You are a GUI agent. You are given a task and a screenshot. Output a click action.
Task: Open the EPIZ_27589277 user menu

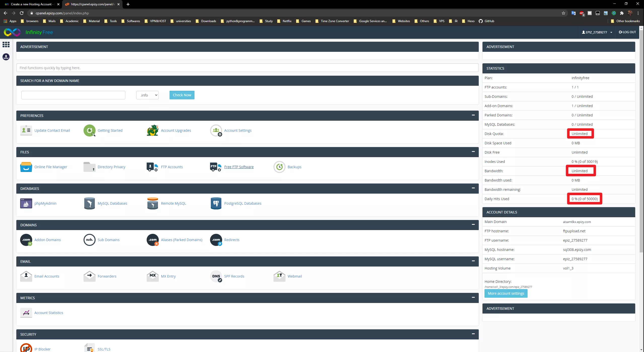coord(597,32)
